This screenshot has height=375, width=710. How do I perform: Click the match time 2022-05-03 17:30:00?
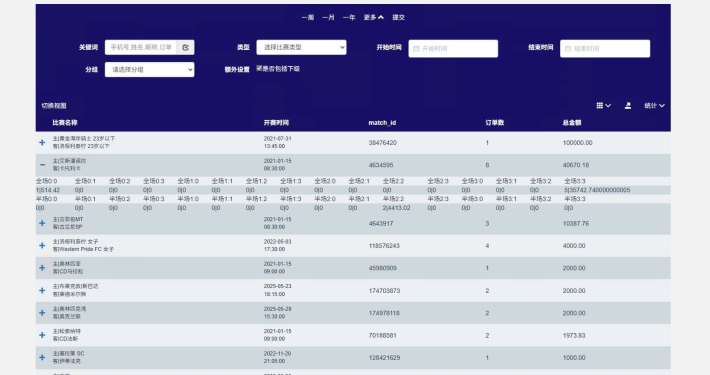point(278,245)
